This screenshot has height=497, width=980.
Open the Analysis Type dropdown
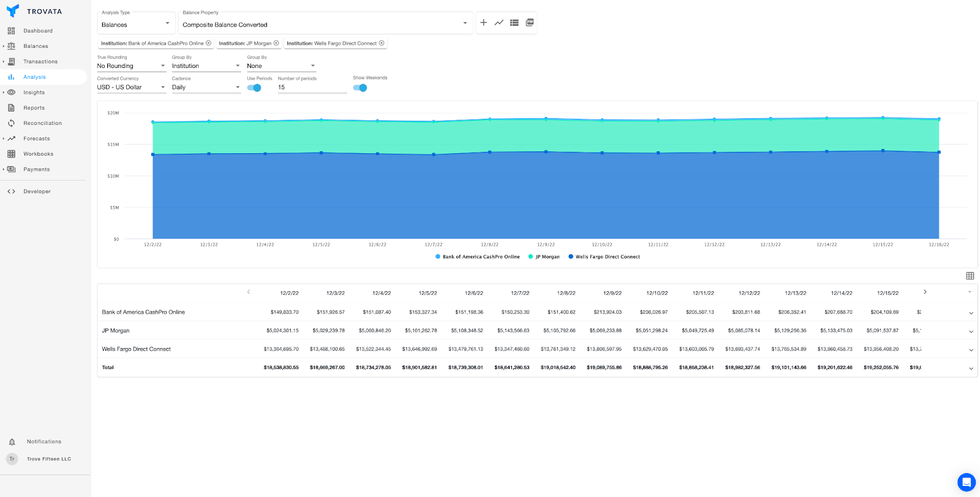135,25
